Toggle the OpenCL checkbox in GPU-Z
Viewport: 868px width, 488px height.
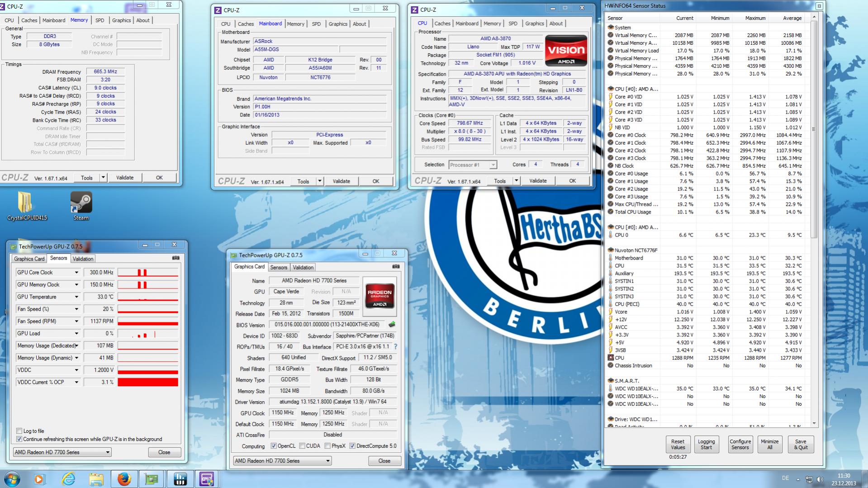pyautogui.click(x=274, y=446)
